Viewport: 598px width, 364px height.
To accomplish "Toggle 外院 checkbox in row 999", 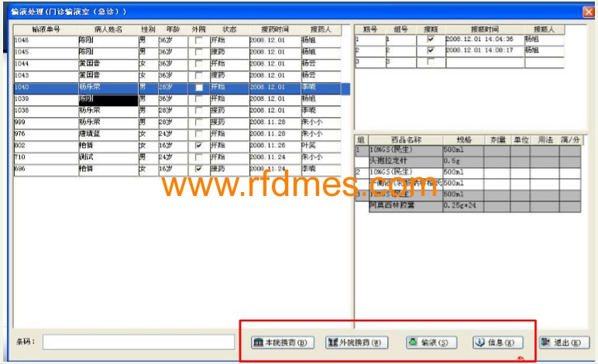I will 199,122.
